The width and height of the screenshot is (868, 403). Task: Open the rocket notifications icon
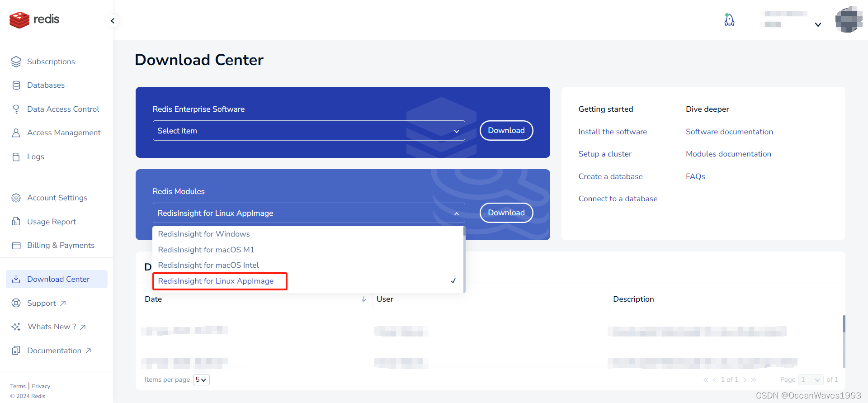(x=729, y=20)
